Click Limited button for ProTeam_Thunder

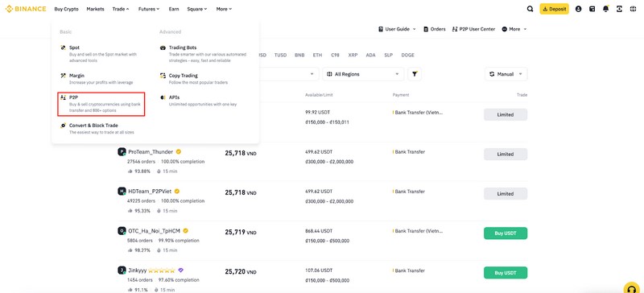[x=506, y=154]
